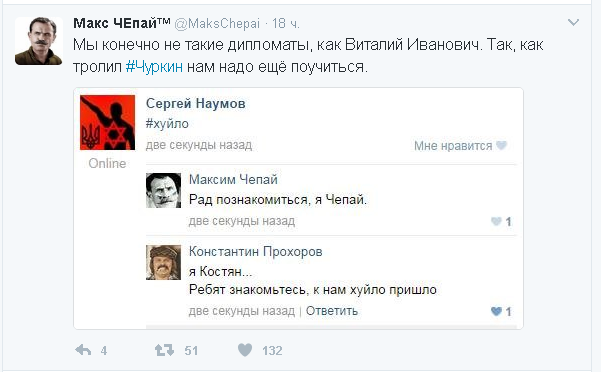Click the Константин Прохоров commenter name
This screenshot has width=601, height=372.
(x=255, y=251)
